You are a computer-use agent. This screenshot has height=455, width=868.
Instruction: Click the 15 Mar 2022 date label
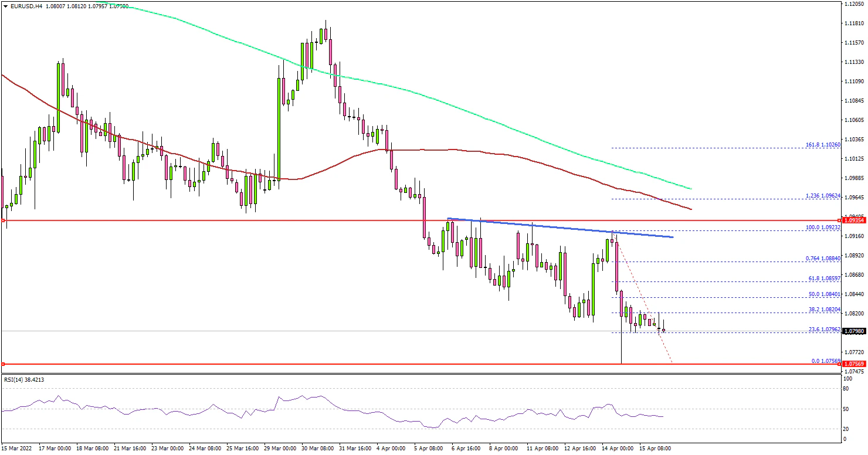17,448
